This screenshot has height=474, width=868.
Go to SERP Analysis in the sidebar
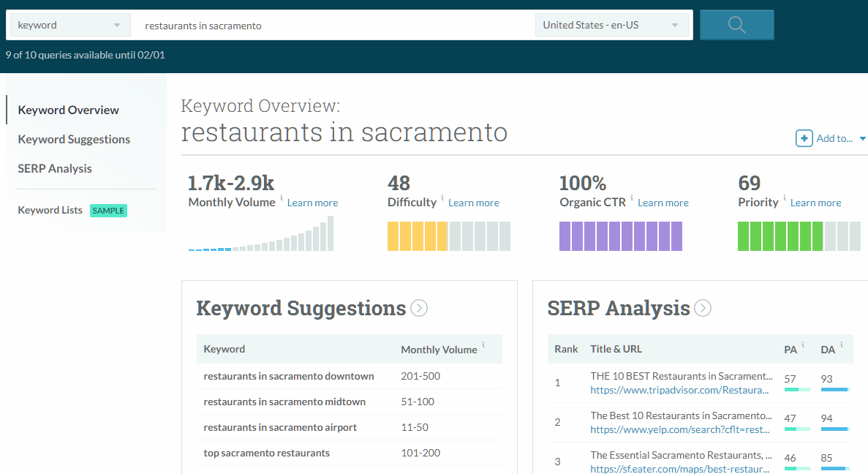pyautogui.click(x=55, y=168)
